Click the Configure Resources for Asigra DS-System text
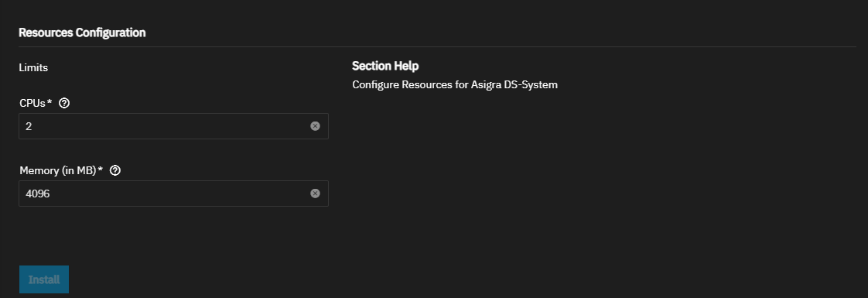 click(x=454, y=85)
